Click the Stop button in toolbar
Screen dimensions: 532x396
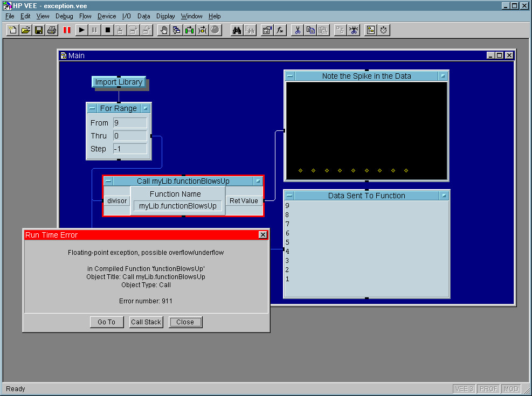tap(107, 30)
